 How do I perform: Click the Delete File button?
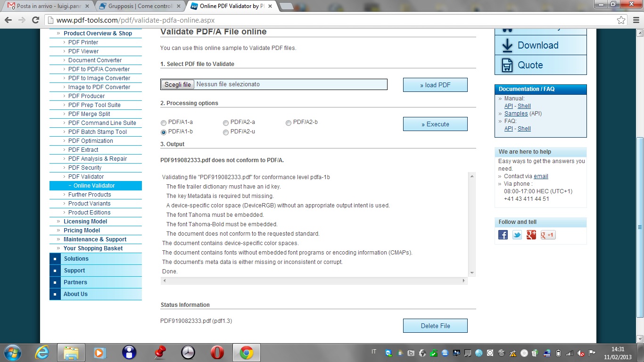(435, 326)
